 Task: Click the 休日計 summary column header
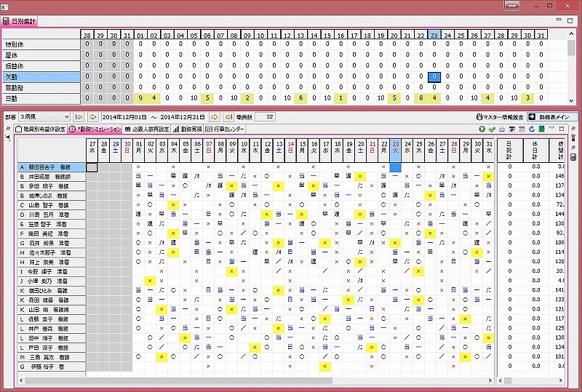click(535, 150)
